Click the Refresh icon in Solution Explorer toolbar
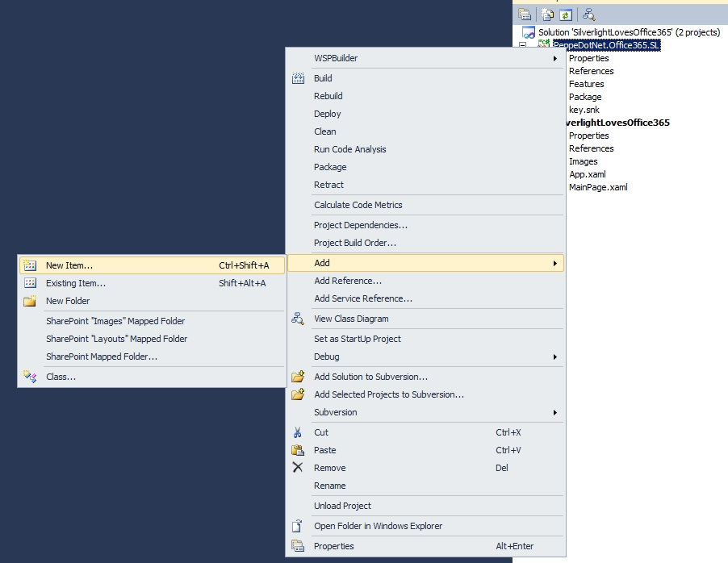Viewport: 728px width, 563px height. (x=566, y=15)
